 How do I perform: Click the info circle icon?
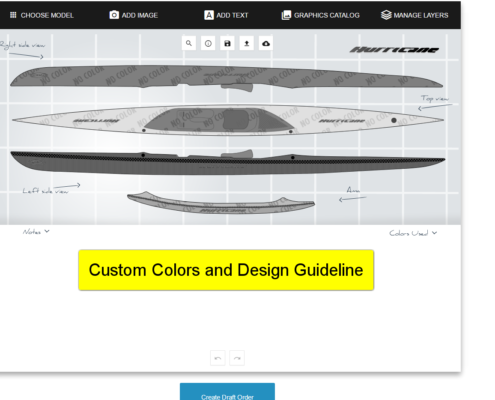(x=208, y=43)
